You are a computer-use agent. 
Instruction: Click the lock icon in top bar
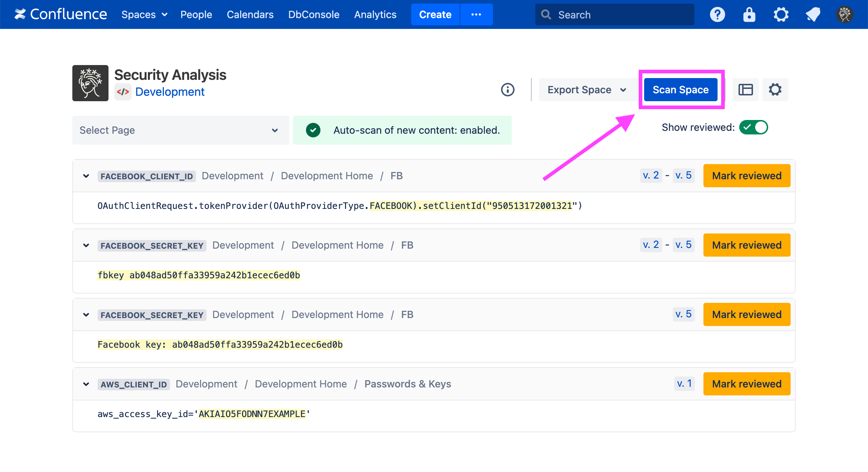coord(749,14)
